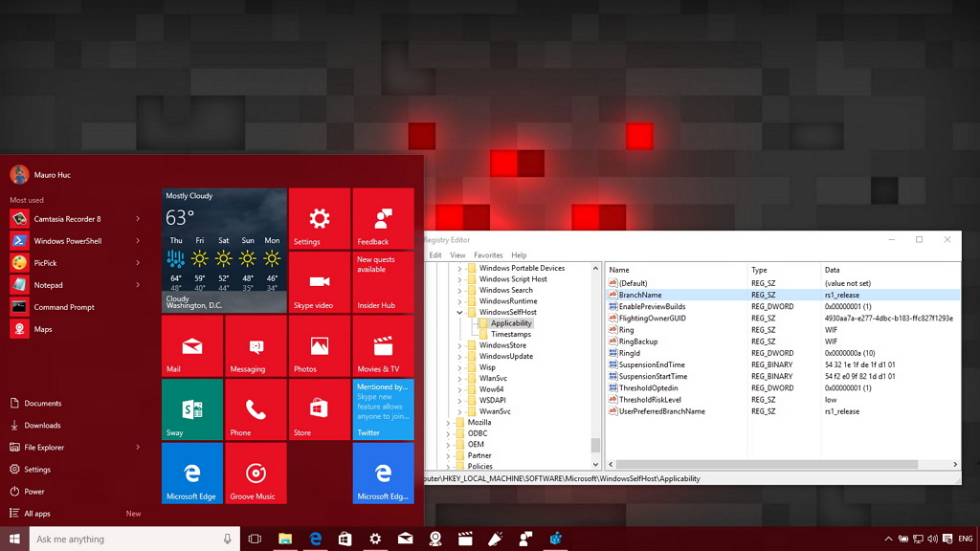The height and width of the screenshot is (551, 980).
Task: Expand the Mozilla registry key
Action: pos(448,423)
